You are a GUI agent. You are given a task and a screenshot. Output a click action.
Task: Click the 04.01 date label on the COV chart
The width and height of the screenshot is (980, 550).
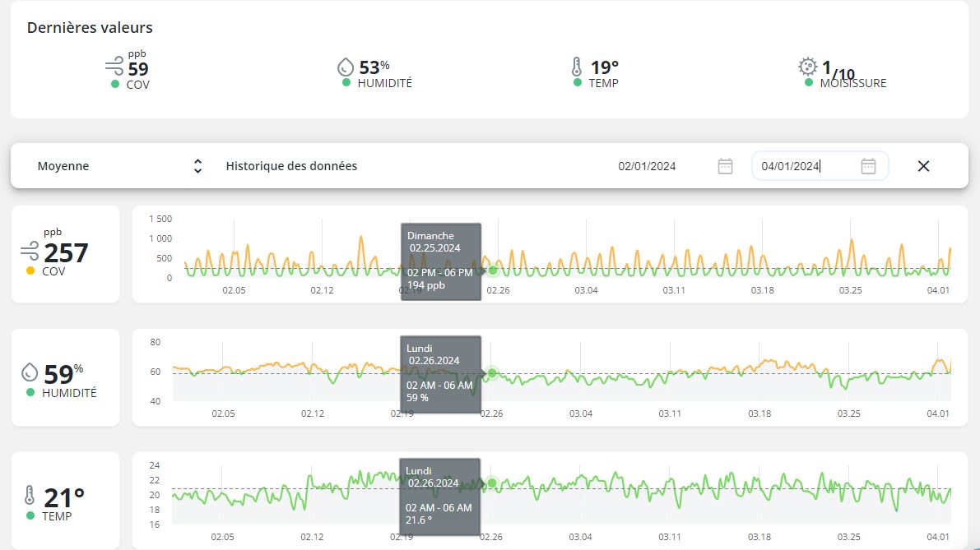pos(938,290)
